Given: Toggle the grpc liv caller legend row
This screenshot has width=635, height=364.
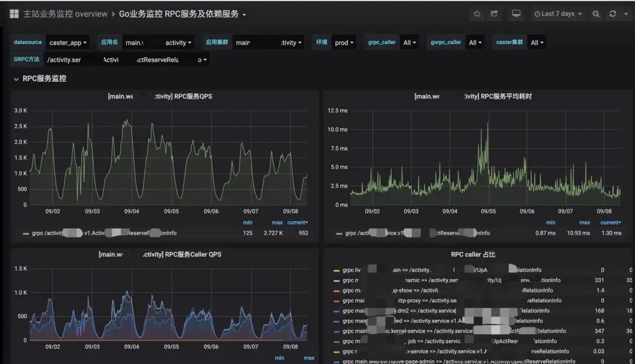Looking at the screenshot, I should click(442, 270).
